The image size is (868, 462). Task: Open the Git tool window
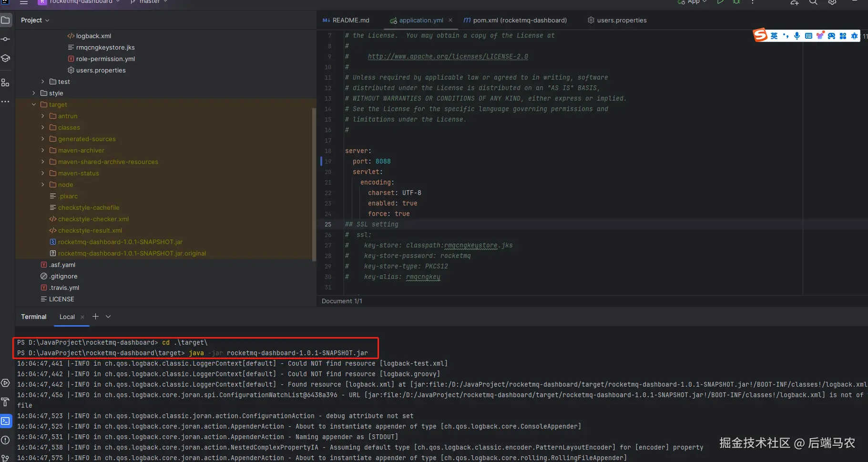pos(6,458)
